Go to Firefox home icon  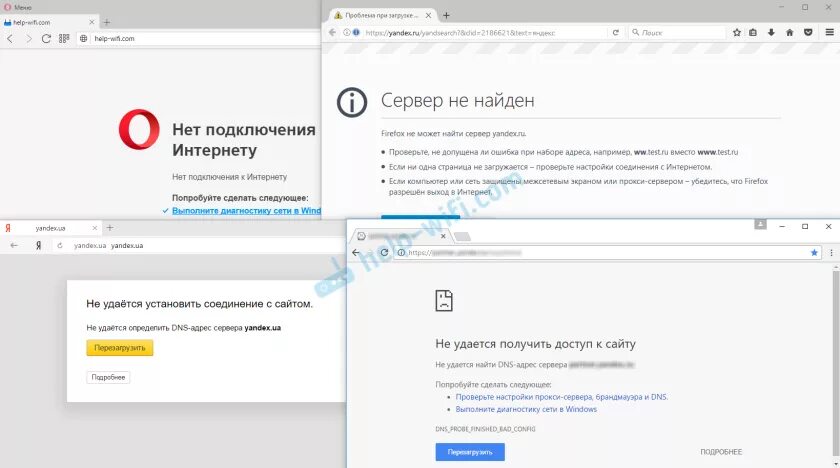tap(789, 33)
